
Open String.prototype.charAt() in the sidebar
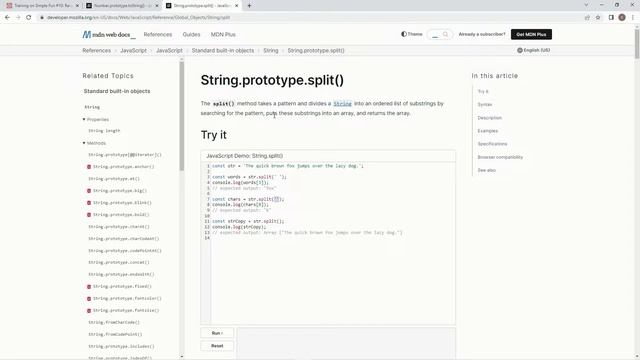point(119,227)
